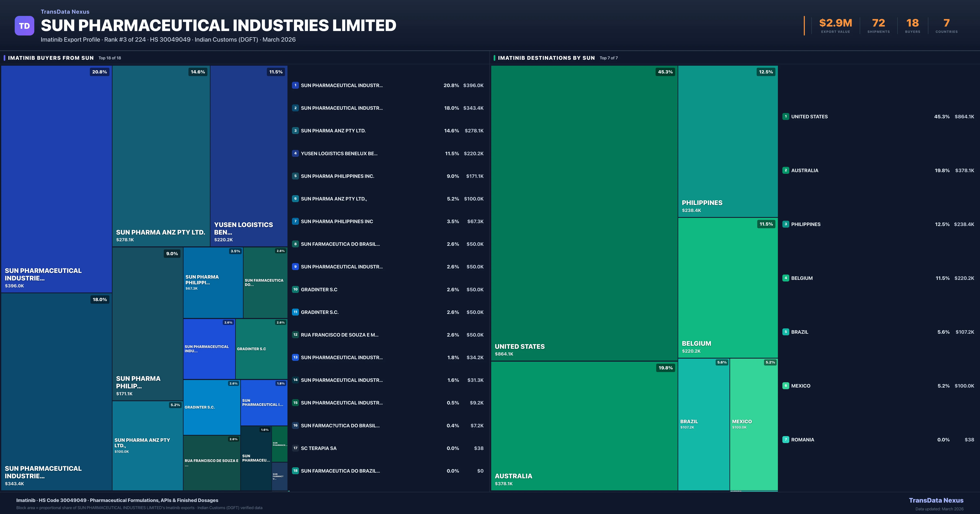Viewport: 980px width, 514px height.
Task: Switch to IMATINIB BUYERS FROM SUN section
Action: pos(51,58)
